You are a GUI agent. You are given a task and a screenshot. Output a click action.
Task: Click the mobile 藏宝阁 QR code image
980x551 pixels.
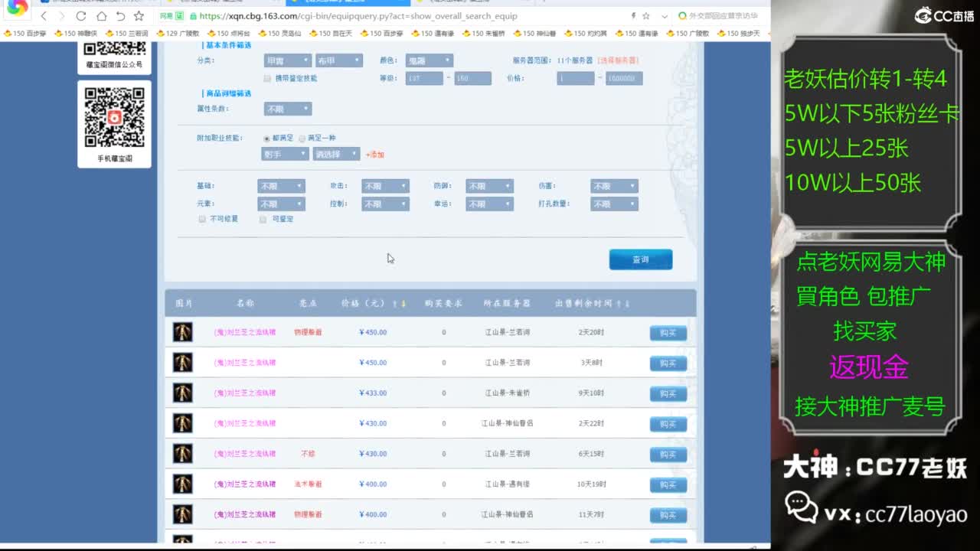click(114, 117)
